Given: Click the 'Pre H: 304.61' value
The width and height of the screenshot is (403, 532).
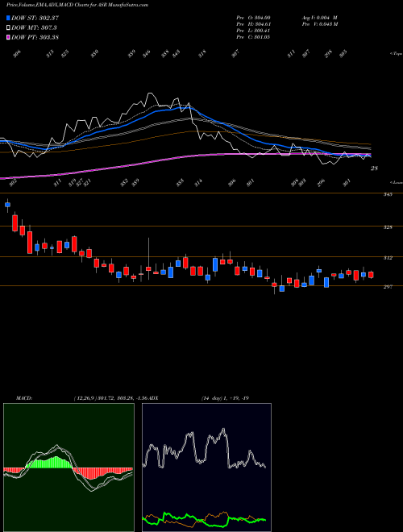Looking at the screenshot, I should pyautogui.click(x=253, y=24).
